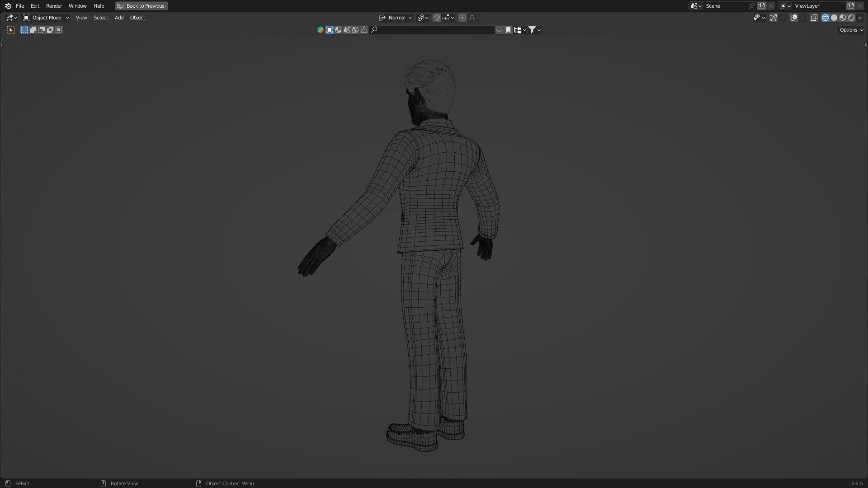Toggle snapping magnet
Screen dimensions: 868x488
(x=436, y=18)
